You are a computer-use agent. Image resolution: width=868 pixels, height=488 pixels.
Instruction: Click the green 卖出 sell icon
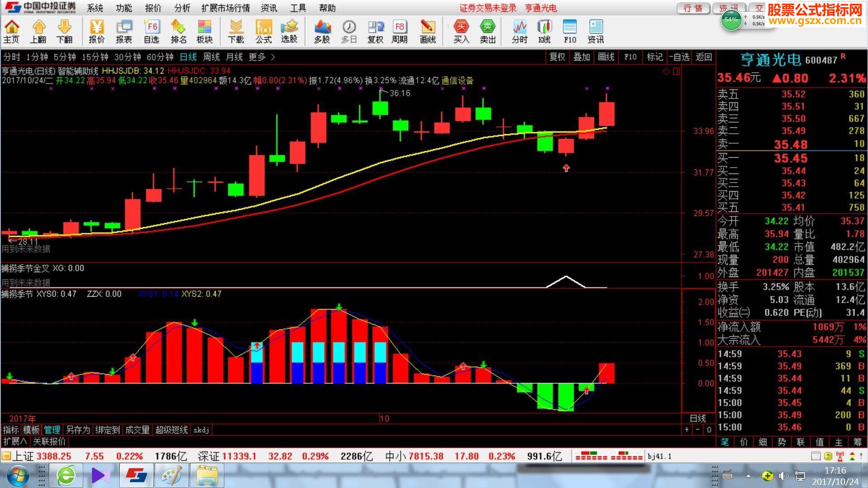(487, 32)
